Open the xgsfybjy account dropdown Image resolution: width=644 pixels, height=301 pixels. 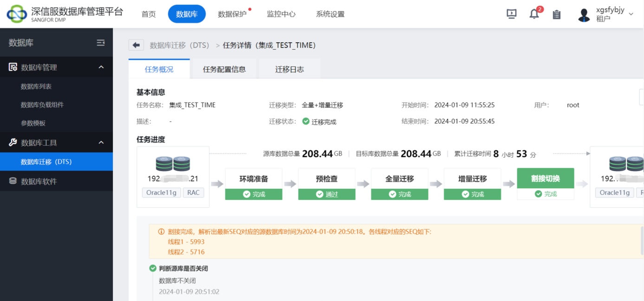[x=631, y=14]
